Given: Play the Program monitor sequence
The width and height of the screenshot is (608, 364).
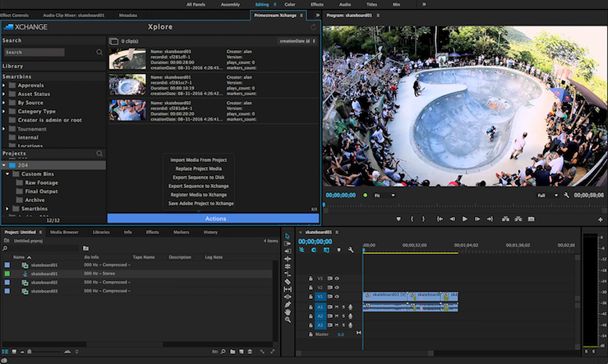Looking at the screenshot, I should pyautogui.click(x=464, y=219).
